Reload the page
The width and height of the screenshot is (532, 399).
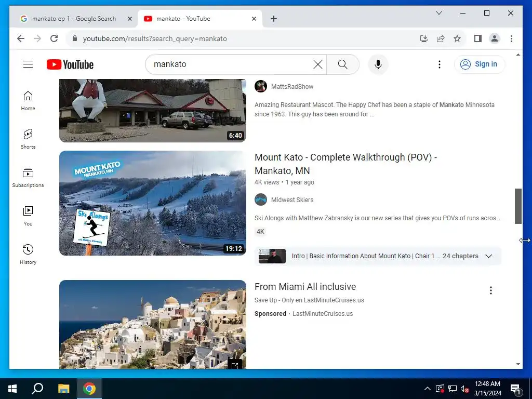click(54, 38)
